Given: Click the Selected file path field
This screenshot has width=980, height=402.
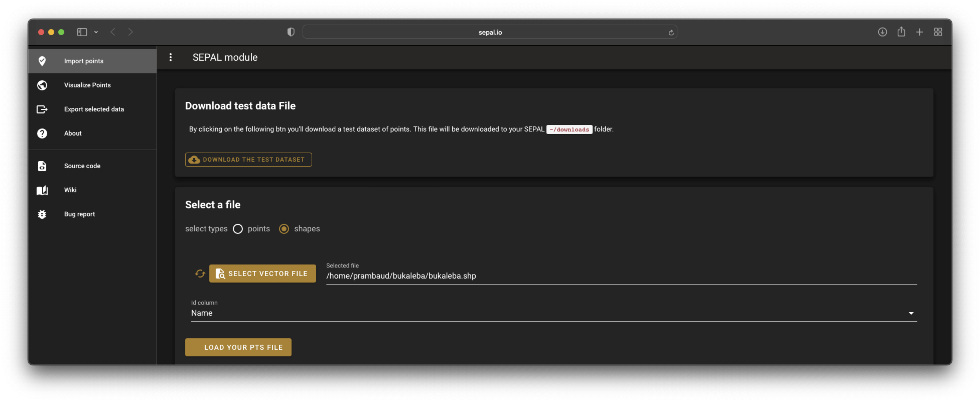Looking at the screenshot, I should [621, 276].
